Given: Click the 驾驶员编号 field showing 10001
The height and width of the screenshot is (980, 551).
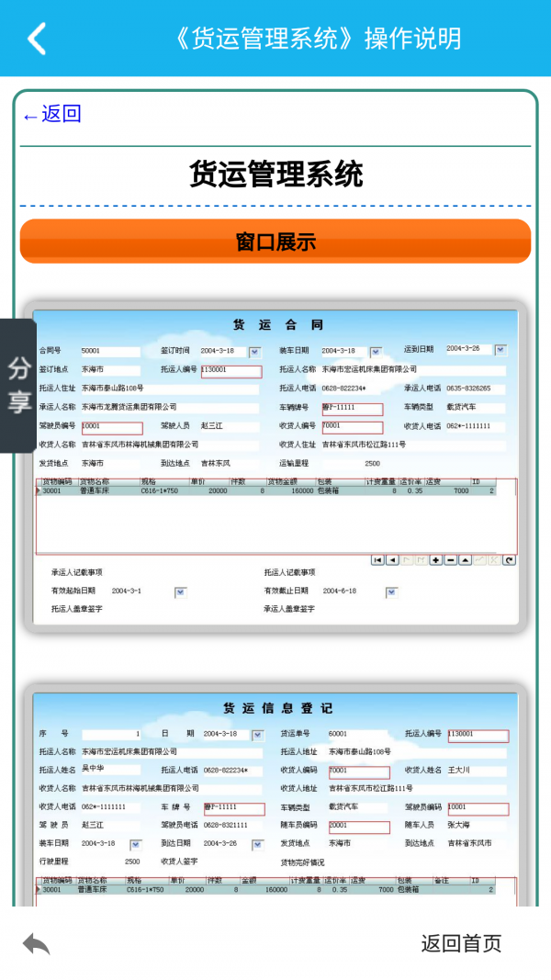Looking at the screenshot, I should (112, 428).
